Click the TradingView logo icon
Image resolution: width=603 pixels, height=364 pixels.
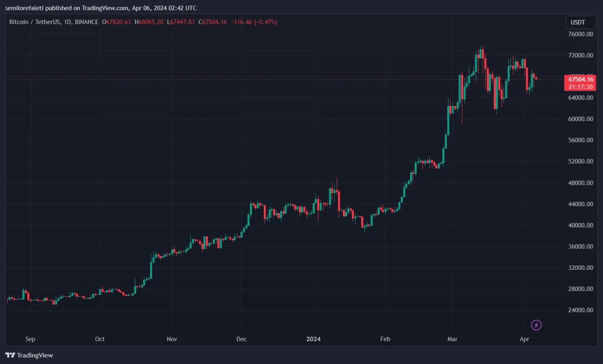point(11,355)
